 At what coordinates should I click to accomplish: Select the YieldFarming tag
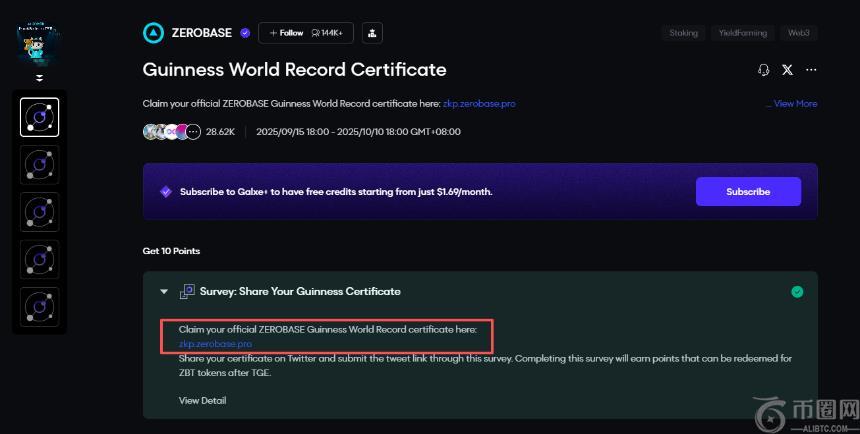pyautogui.click(x=742, y=33)
